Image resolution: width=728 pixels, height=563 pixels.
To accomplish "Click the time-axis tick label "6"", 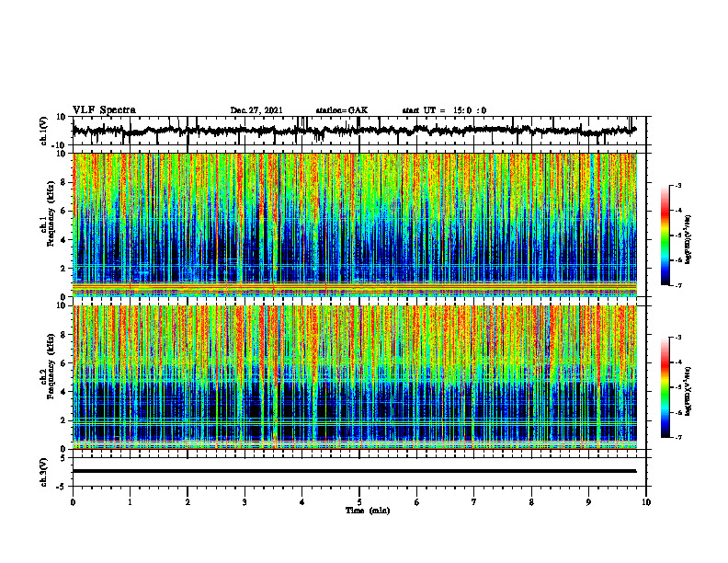I will [x=417, y=502].
